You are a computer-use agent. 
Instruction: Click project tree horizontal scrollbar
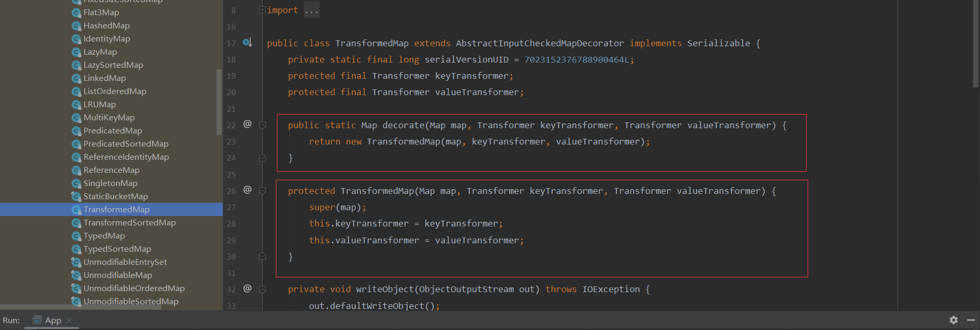80,307
